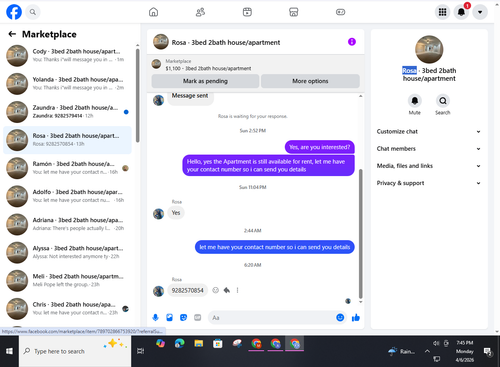Open Alyssa conversation in the list
The height and width of the screenshot is (367, 500).
[x=68, y=252]
